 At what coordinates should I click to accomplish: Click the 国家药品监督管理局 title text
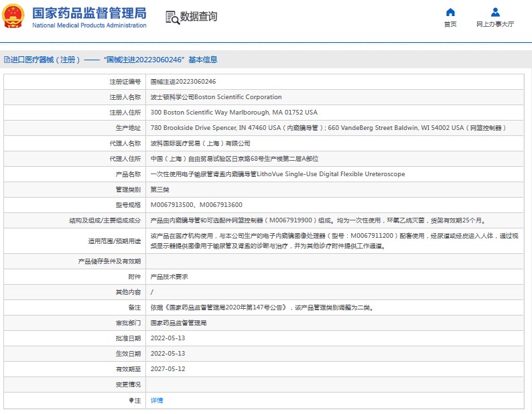pos(89,13)
